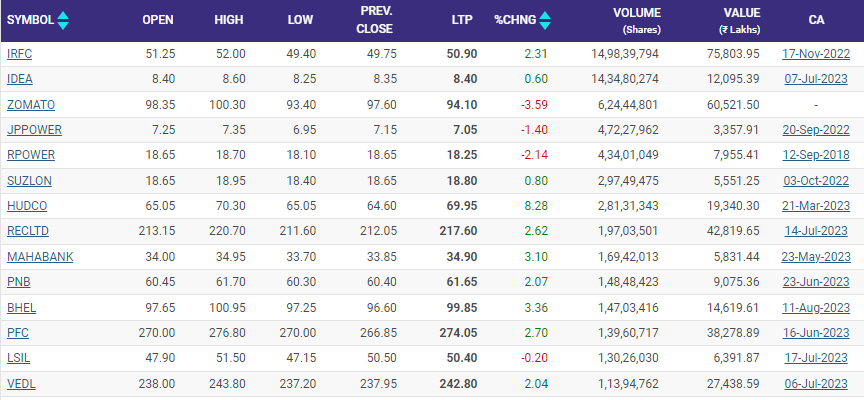Select HUDCO percent change 8.28
Viewport: 864px width, 400px height.
tap(537, 206)
